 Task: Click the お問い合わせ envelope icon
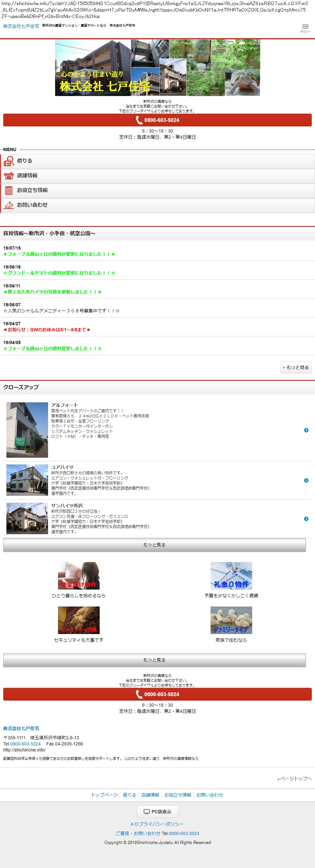(x=9, y=205)
